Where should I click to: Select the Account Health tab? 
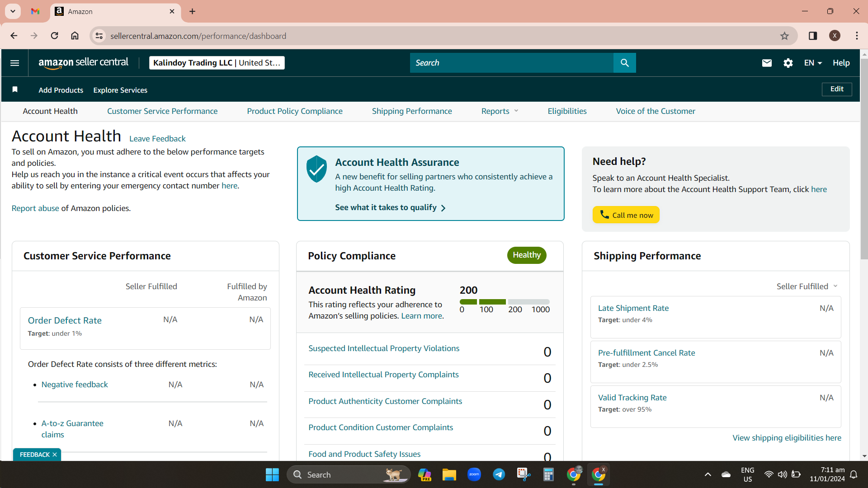(x=50, y=111)
